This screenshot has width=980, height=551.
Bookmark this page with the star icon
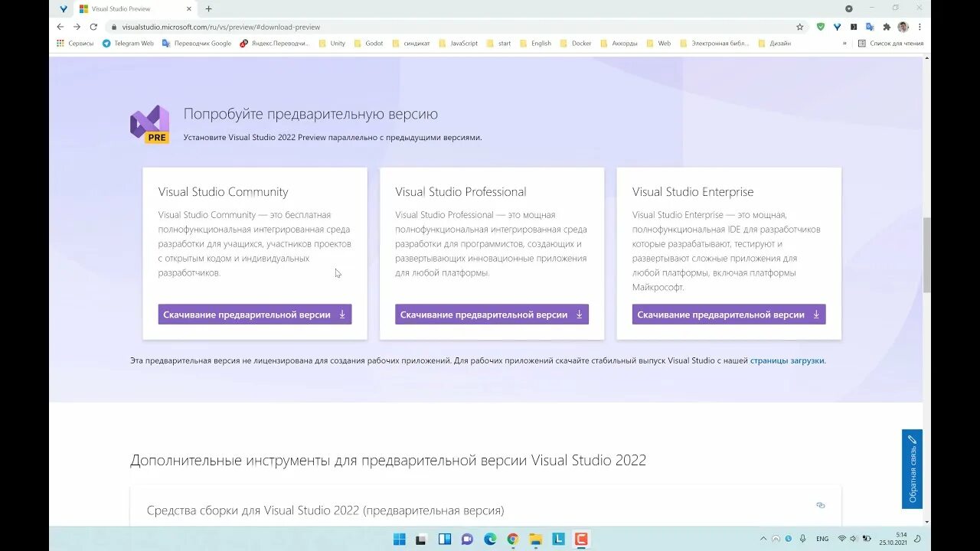800,27
